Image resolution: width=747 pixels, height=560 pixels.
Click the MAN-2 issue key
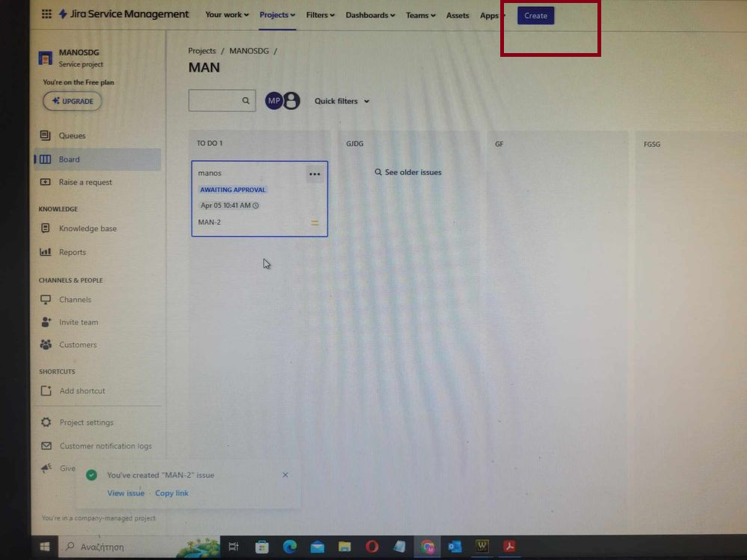click(x=209, y=222)
